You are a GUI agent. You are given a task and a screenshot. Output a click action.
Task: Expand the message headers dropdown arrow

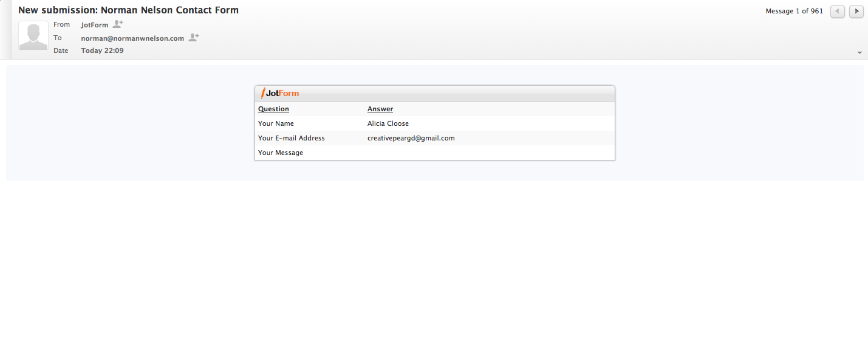pyautogui.click(x=859, y=53)
